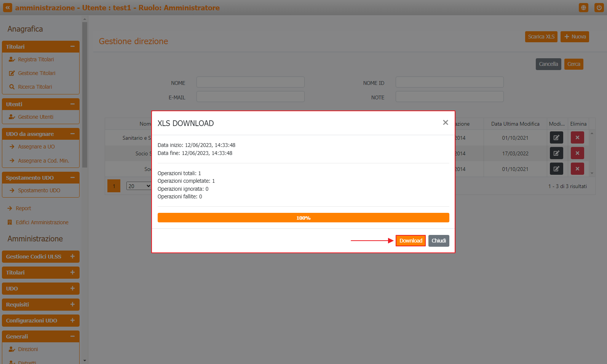Expand the Gestione Codici ULSS section
Viewport: 607px width, 364px height.
[72, 257]
